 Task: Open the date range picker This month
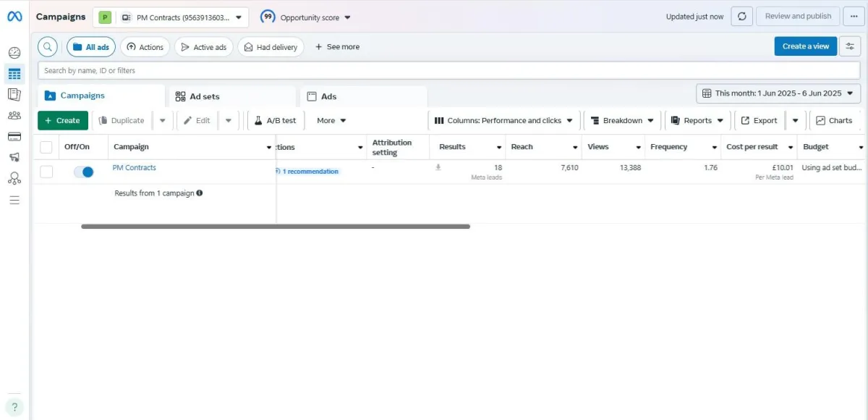coord(778,93)
